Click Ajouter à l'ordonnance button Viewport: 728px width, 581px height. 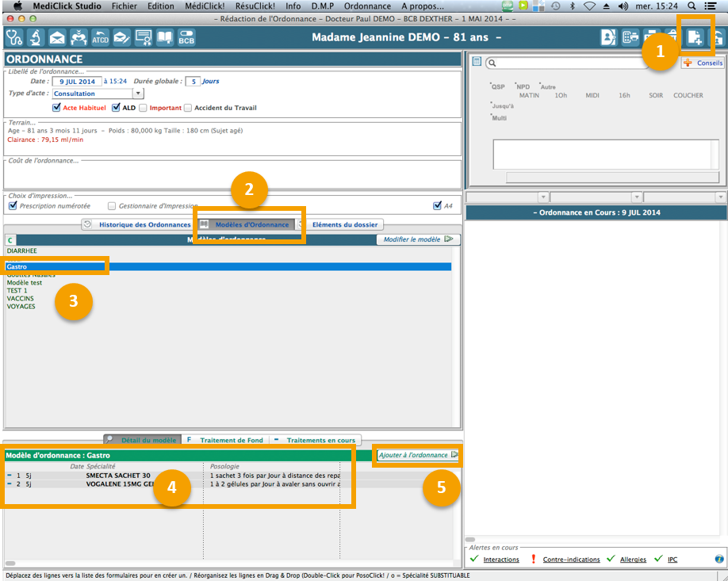[417, 455]
